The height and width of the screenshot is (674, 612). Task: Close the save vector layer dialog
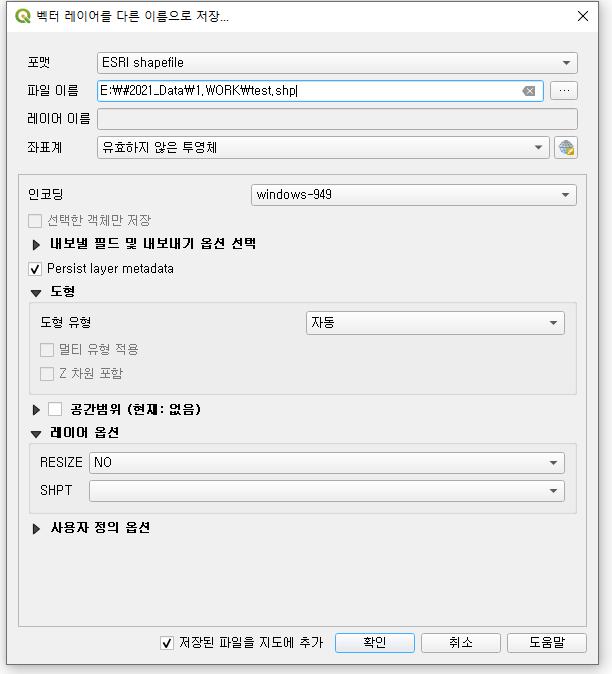[x=583, y=16]
